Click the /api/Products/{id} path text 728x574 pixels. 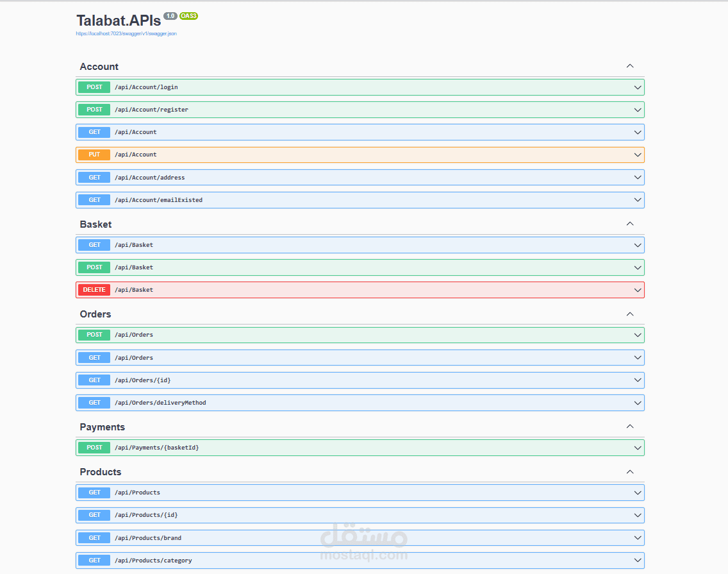[x=146, y=515]
